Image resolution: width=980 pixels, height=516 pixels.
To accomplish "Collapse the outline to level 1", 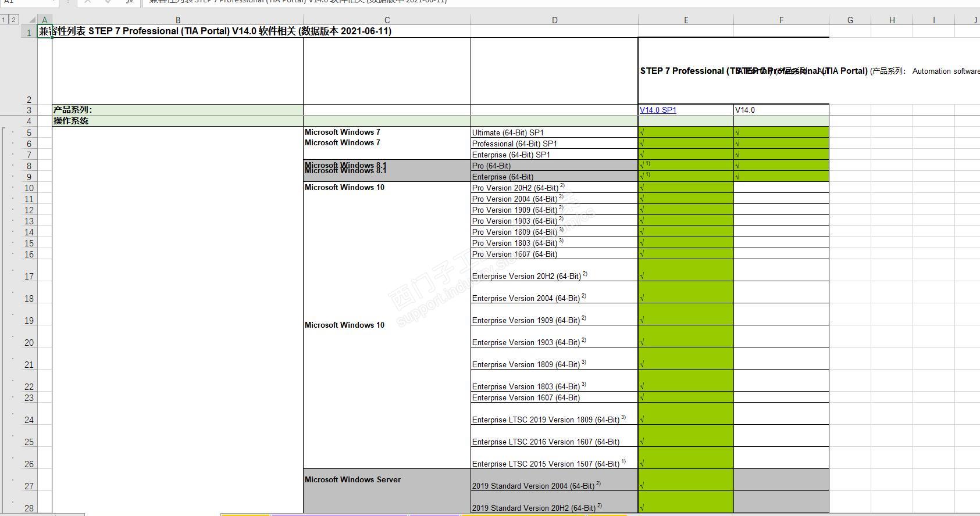I will 4,20.
